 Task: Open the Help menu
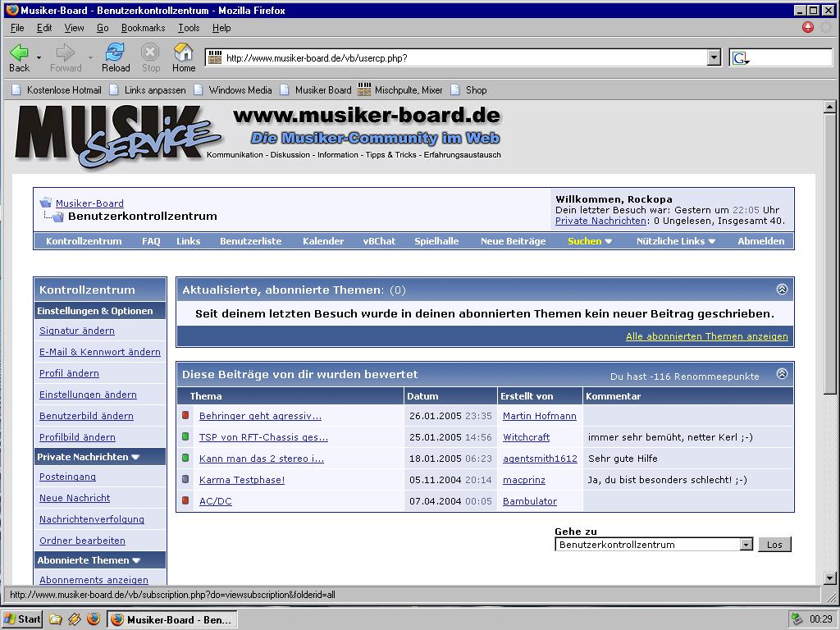(x=221, y=28)
